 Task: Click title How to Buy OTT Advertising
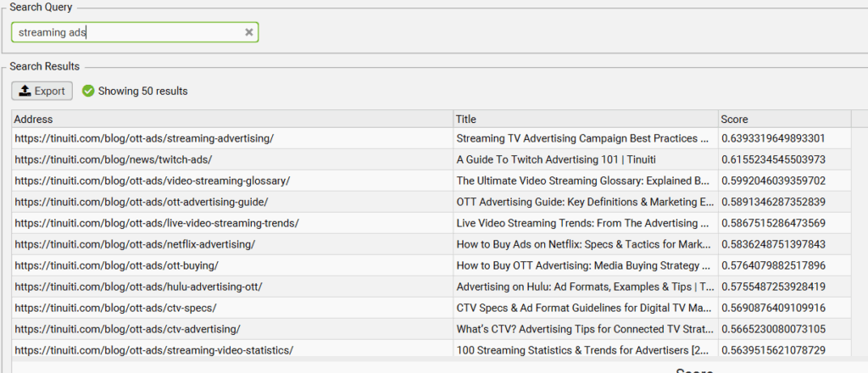point(585,265)
